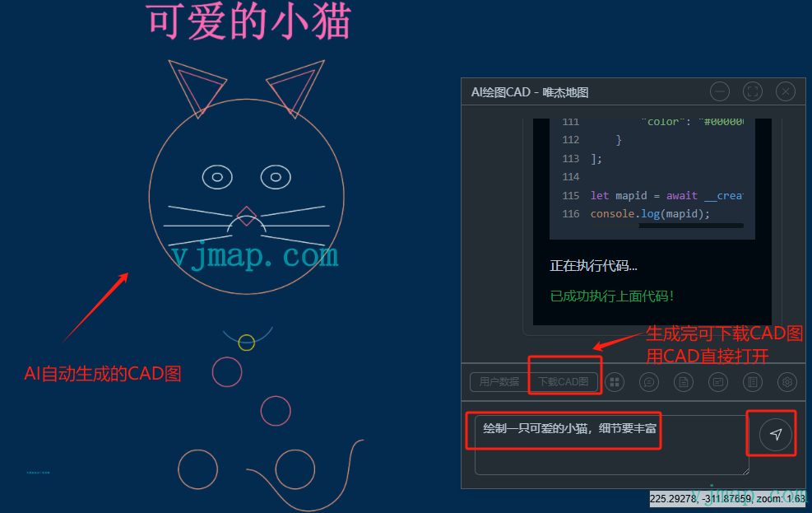Image resolution: width=812 pixels, height=513 pixels.
Task: Click the yellow bell circle on the cat
Action: [x=246, y=343]
